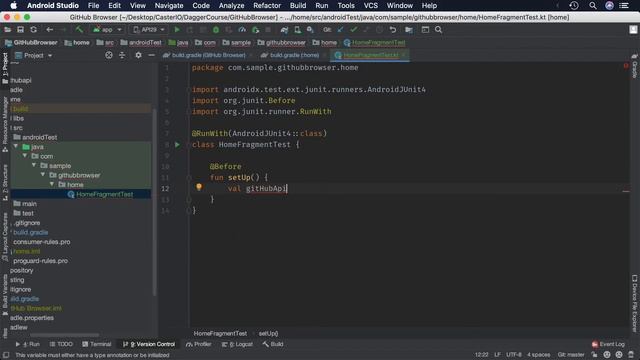Click the macOS Spotlight search icon

[x=593, y=6]
